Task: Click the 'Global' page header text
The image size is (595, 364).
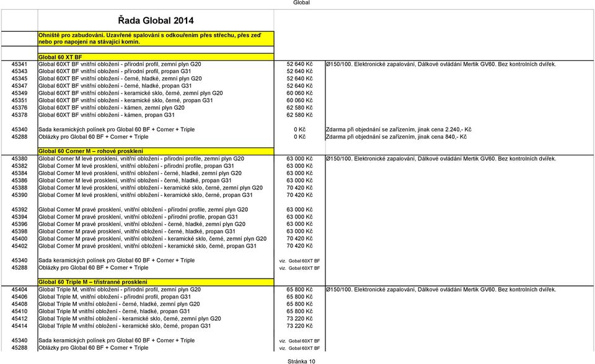Action: pos(301,2)
